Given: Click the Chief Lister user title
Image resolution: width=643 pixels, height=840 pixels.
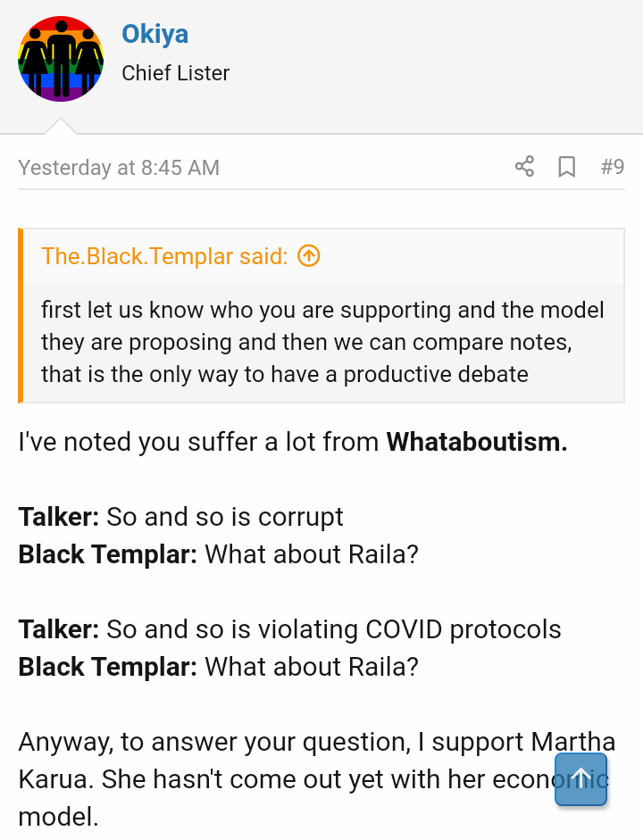Looking at the screenshot, I should tap(175, 73).
